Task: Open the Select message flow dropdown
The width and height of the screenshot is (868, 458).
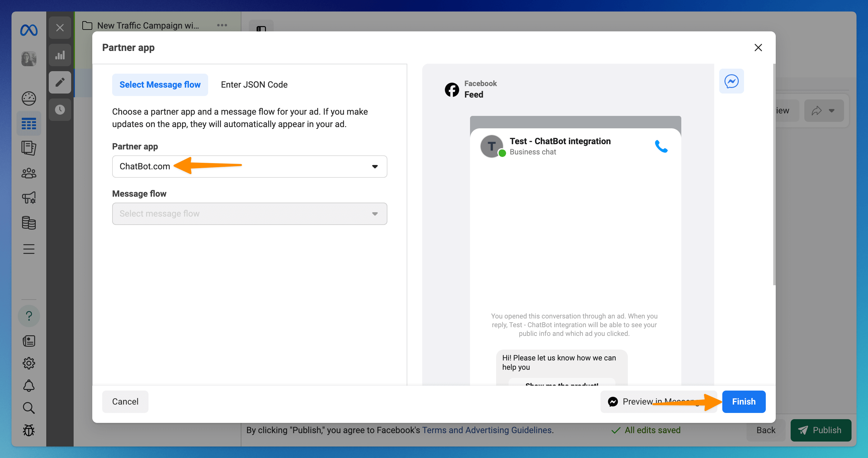Action: tap(249, 214)
